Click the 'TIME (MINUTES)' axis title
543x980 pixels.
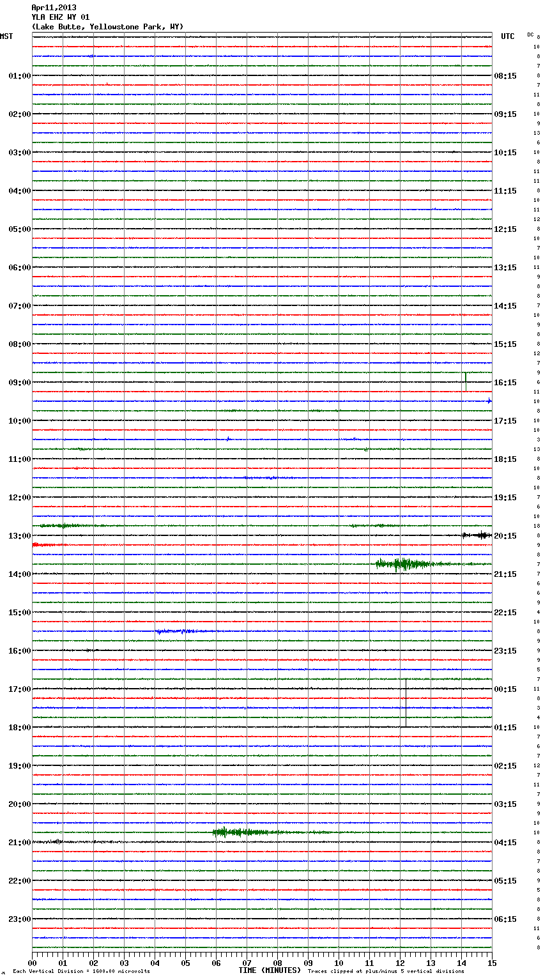(270, 970)
